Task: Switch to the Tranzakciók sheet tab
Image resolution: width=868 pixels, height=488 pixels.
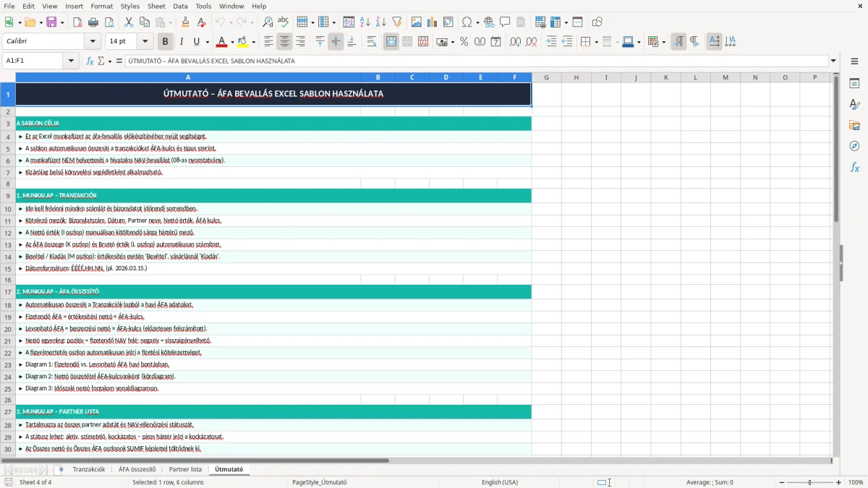Action: (89, 469)
